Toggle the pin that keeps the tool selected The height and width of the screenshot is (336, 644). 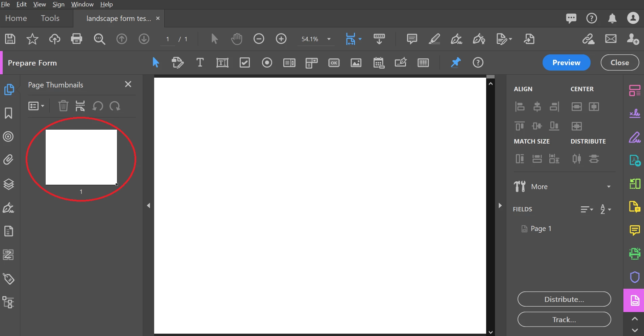tap(456, 62)
